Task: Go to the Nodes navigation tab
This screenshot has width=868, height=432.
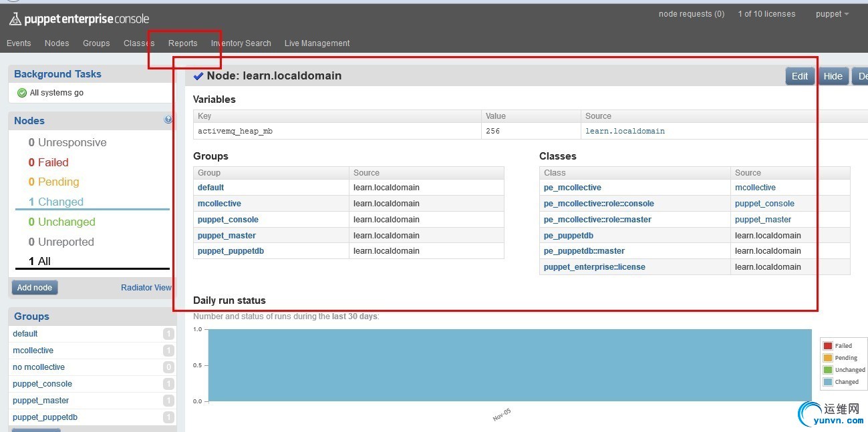Action: point(57,43)
